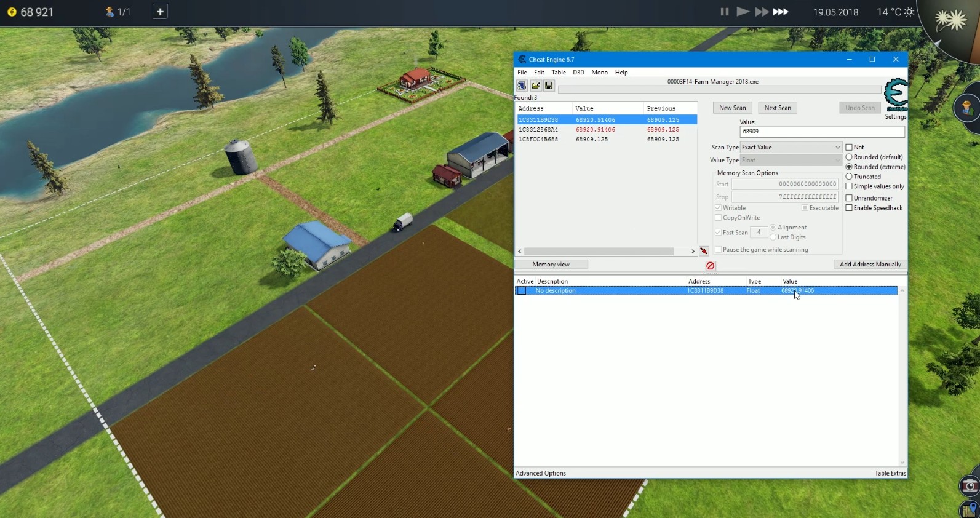Screen dimensions: 980x518
Task: Open the Edit menu
Action: (x=539, y=73)
